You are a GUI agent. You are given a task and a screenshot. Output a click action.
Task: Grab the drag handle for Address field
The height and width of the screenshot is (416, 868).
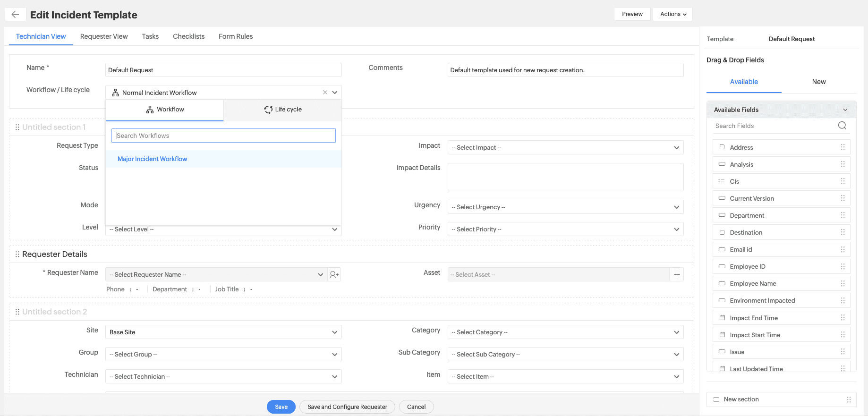pyautogui.click(x=842, y=147)
